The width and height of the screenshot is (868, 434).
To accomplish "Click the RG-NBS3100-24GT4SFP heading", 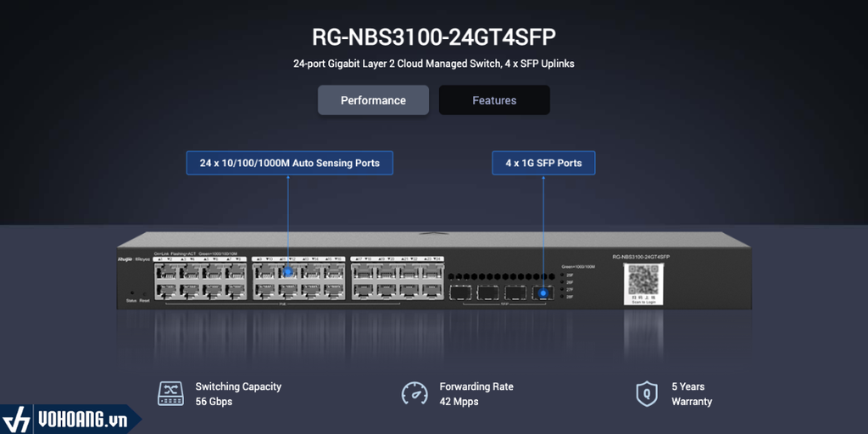I will [x=433, y=37].
